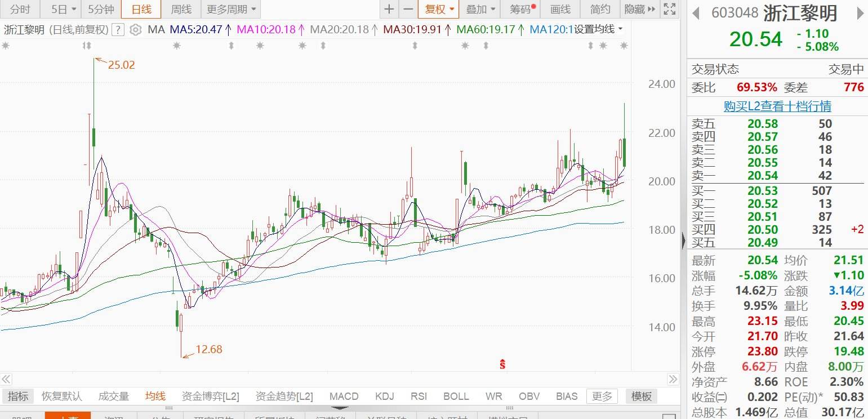Image resolution: width=868 pixels, height=419 pixels.
Task: Switch to the MACD indicator tab
Action: (344, 396)
